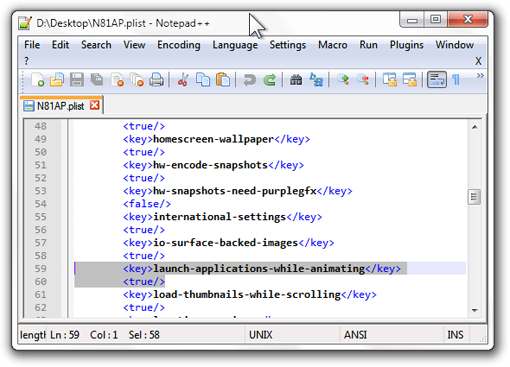Click scrollbar down arrow

pos(475,310)
